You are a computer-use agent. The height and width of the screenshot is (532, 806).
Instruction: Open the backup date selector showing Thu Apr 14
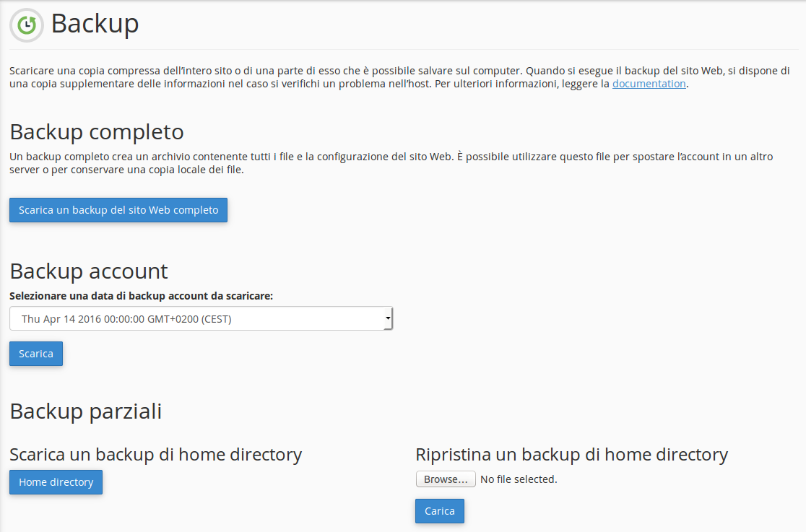[x=201, y=318]
